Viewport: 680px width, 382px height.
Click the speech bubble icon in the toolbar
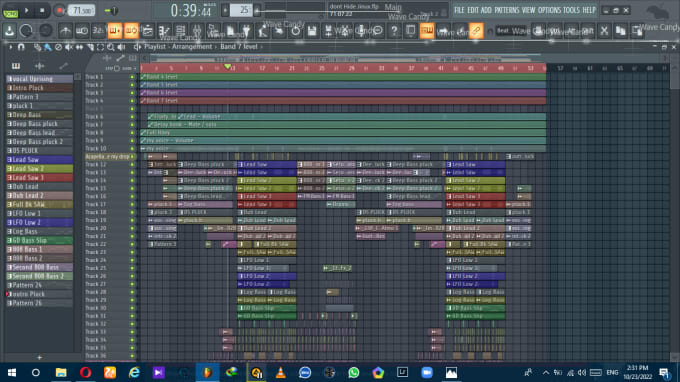[x=378, y=31]
